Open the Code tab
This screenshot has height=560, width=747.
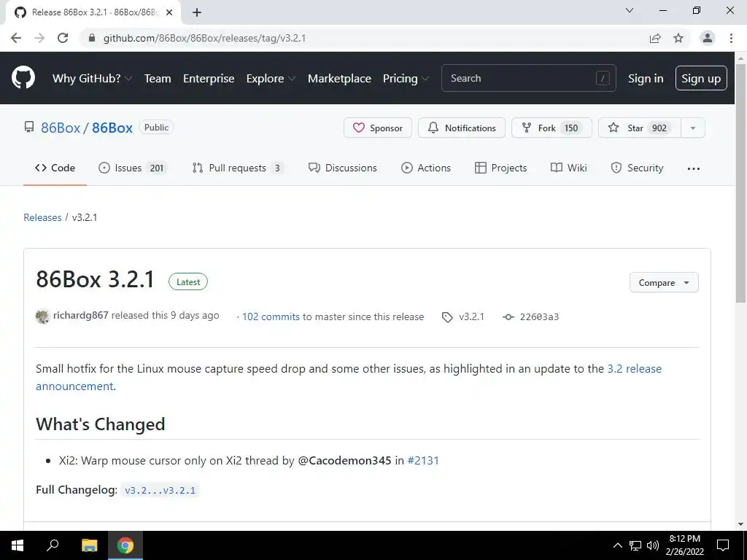(55, 168)
